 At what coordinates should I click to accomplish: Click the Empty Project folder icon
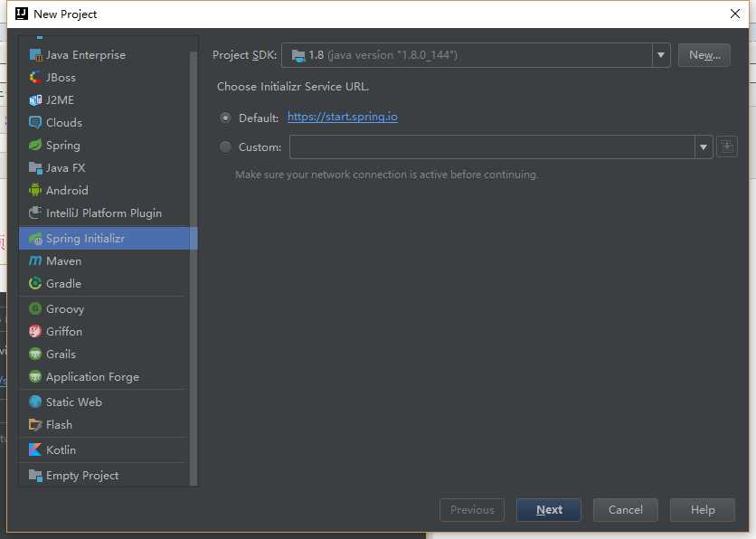click(x=35, y=475)
